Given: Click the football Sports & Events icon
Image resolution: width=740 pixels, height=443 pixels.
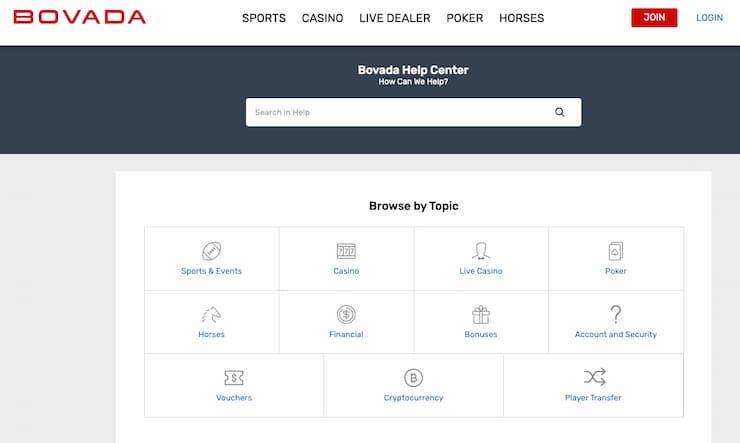Looking at the screenshot, I should point(211,251).
